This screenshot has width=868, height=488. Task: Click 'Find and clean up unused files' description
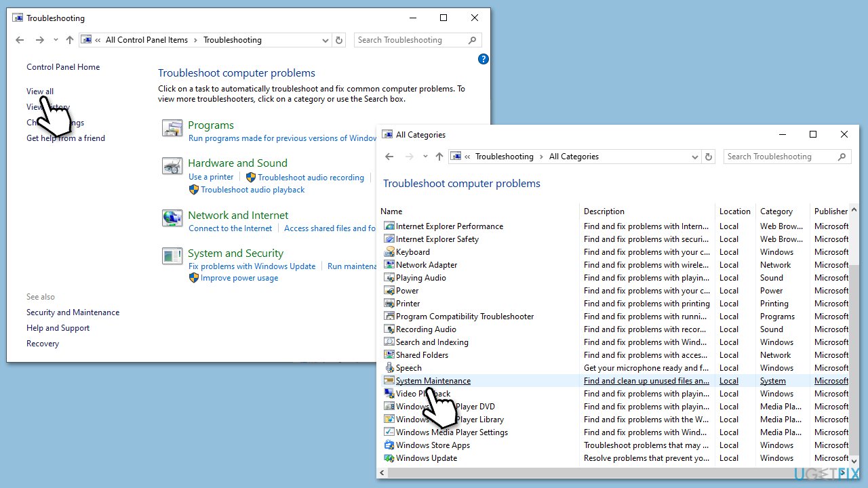646,381
